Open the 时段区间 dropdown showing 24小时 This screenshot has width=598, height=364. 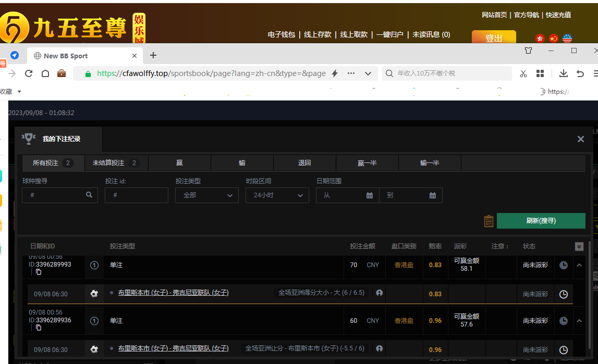click(x=277, y=195)
